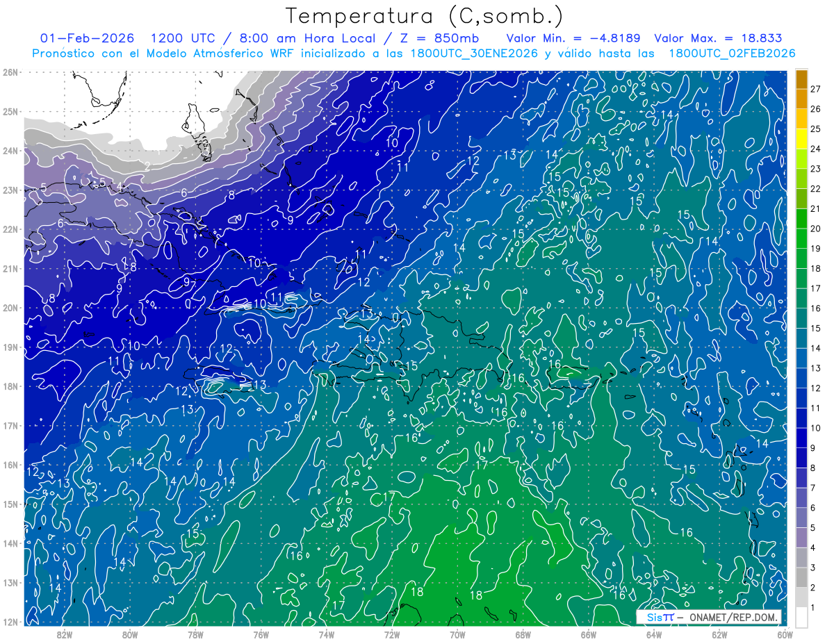This screenshot has height=644, width=834.
Task: Click the '19N' latitude axis label
Action: click(x=10, y=347)
